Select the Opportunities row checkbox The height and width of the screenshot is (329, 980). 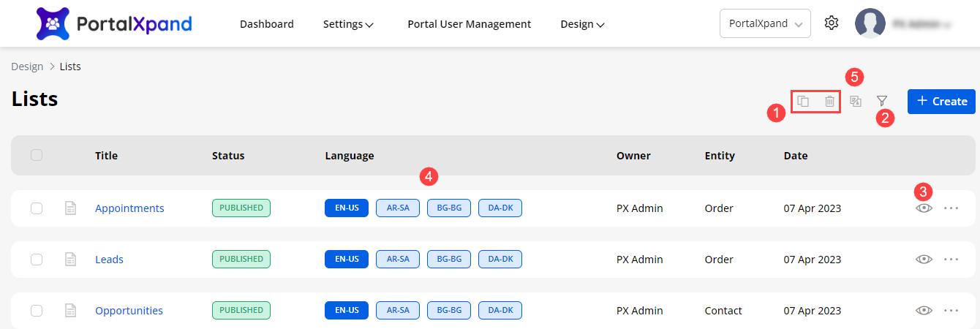point(37,311)
